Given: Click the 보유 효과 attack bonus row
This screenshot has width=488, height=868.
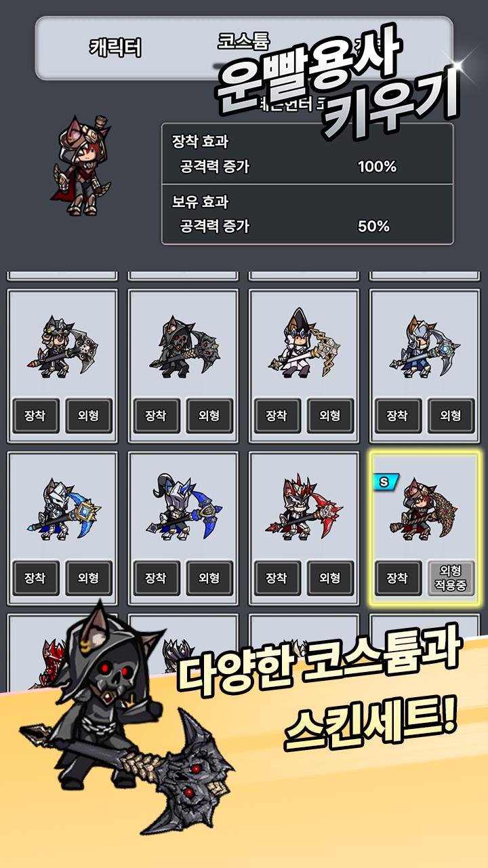Looking at the screenshot, I should click(307, 226).
